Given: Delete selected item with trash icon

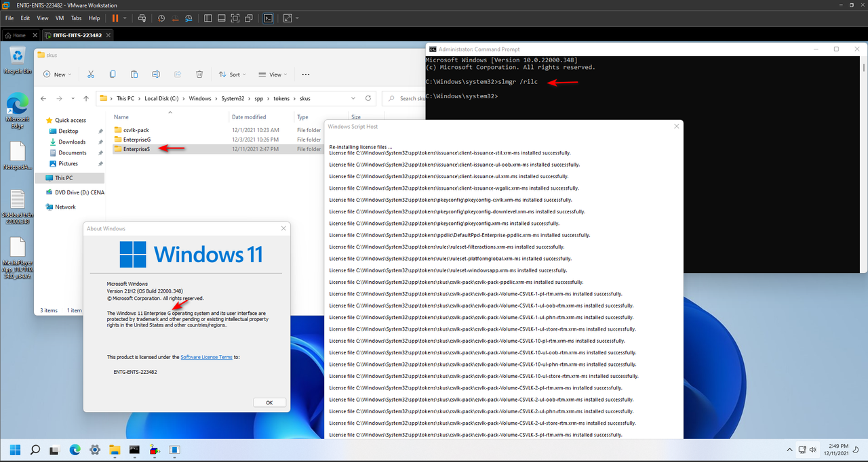Looking at the screenshot, I should coord(199,75).
